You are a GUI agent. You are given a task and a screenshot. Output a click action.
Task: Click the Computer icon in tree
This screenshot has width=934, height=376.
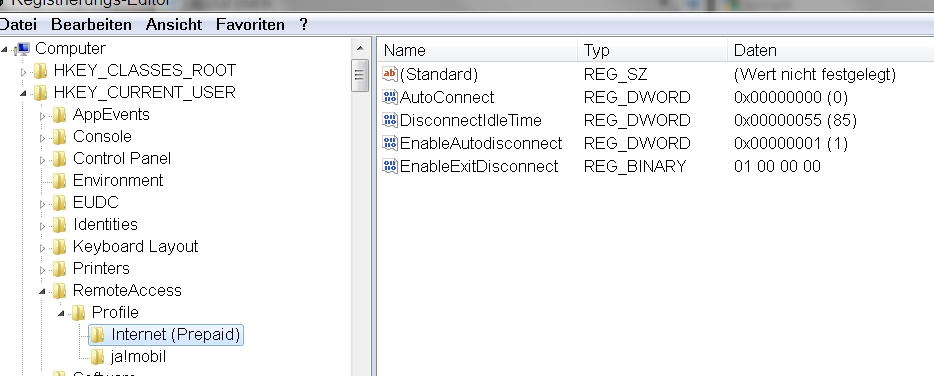pos(23,49)
